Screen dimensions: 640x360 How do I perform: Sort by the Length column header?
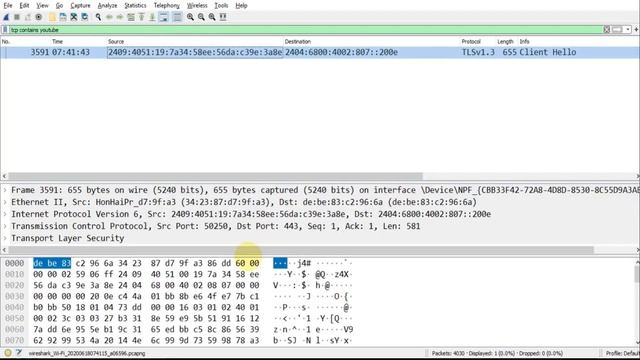tap(505, 42)
